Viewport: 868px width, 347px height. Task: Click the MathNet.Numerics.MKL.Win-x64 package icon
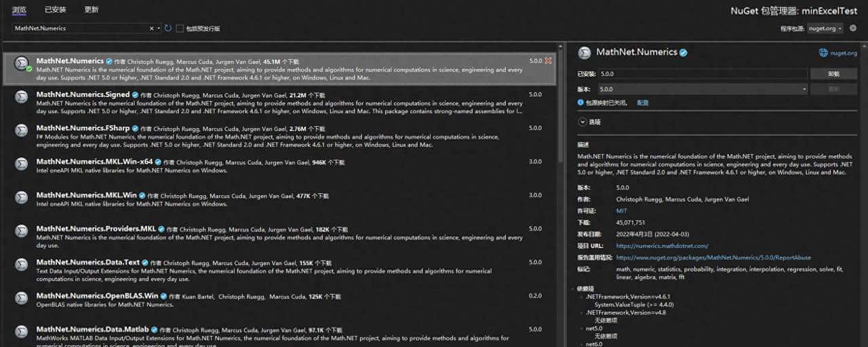22,164
